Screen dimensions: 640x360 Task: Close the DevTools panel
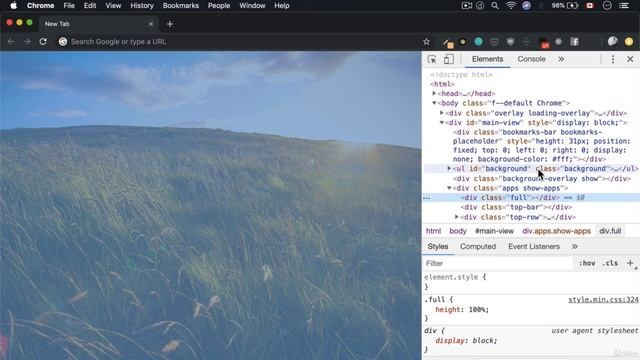pos(630,59)
